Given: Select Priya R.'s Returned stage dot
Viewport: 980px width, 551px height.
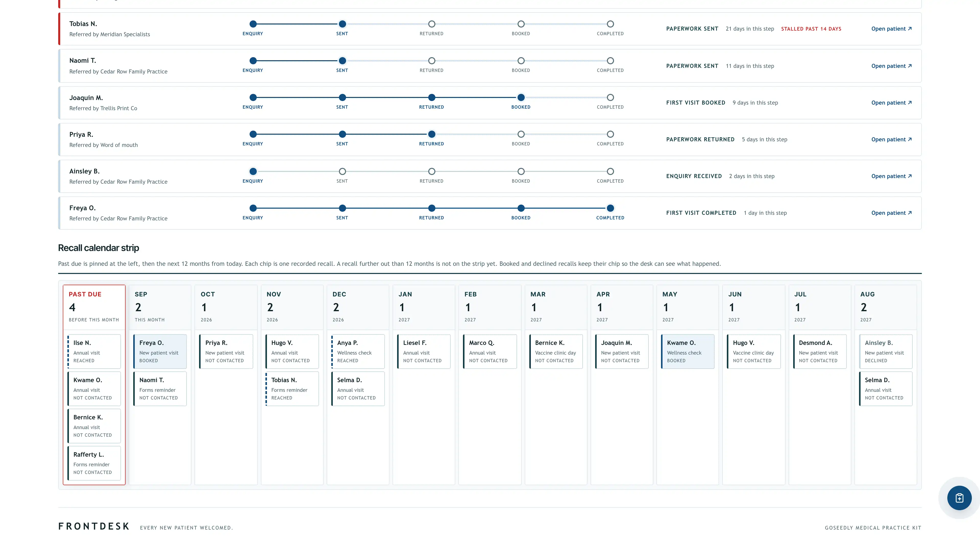Looking at the screenshot, I should (431, 134).
